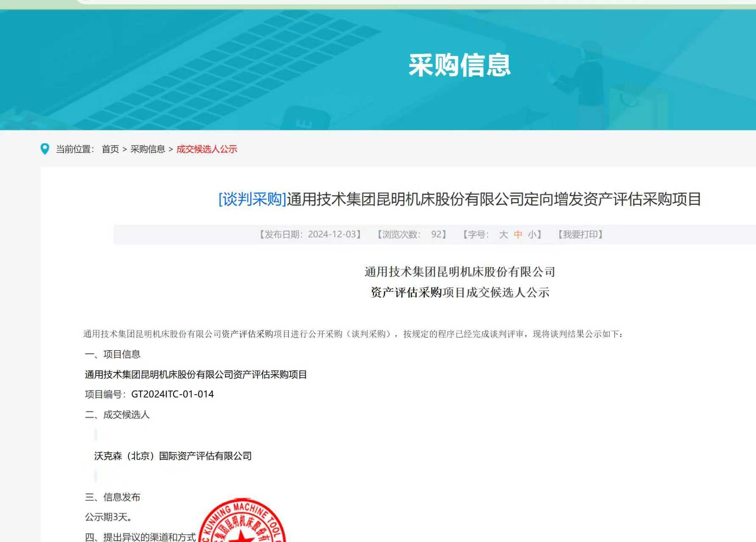Click the 公示期3天 line
Image resolution: width=756 pixels, height=542 pixels.
[109, 517]
